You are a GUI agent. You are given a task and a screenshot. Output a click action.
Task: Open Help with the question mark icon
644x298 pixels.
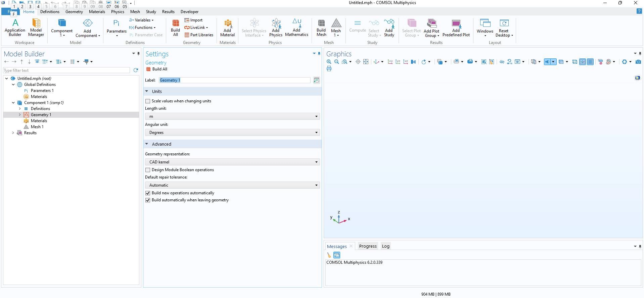tap(639, 11)
